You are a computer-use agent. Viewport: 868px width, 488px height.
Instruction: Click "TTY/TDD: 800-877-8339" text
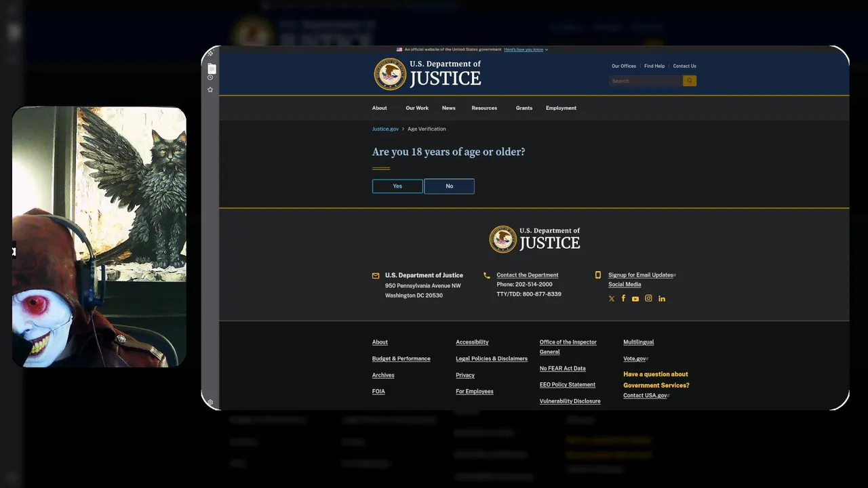(x=529, y=294)
